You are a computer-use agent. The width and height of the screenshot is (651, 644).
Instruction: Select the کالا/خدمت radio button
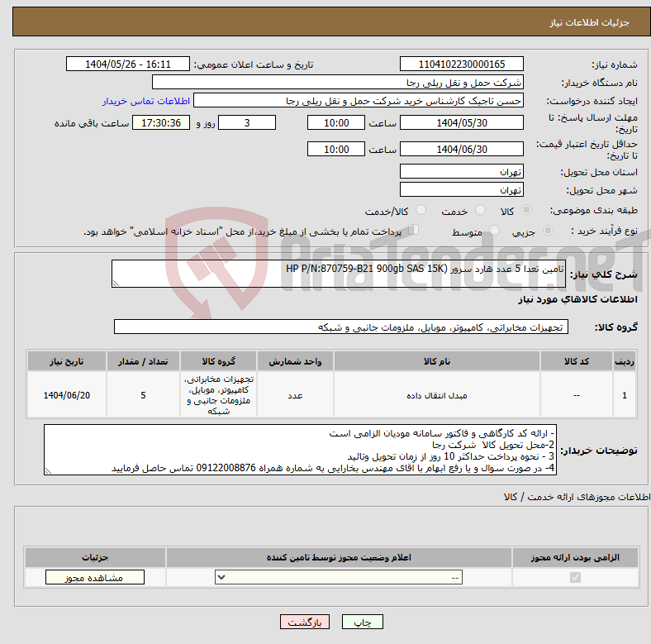pos(421,210)
